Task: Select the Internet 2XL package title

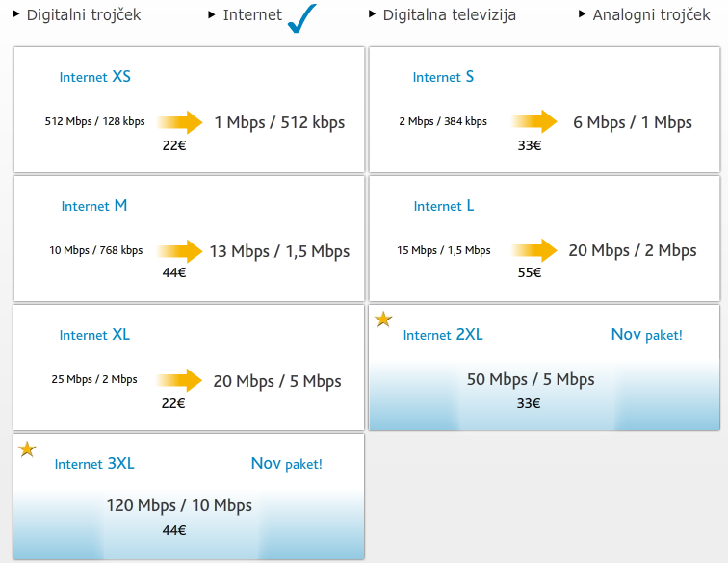Action: 443,335
